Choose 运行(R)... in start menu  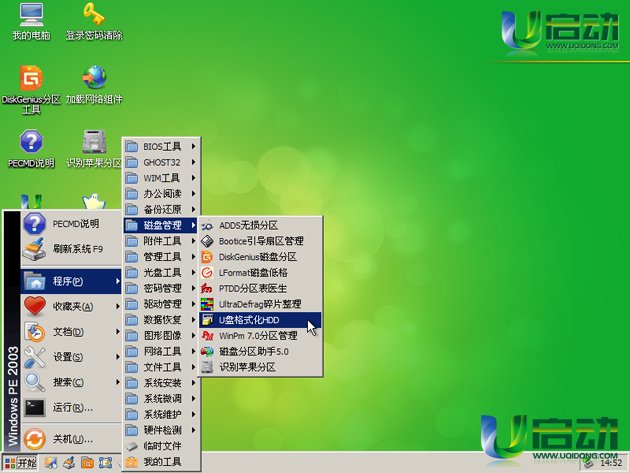[x=71, y=407]
